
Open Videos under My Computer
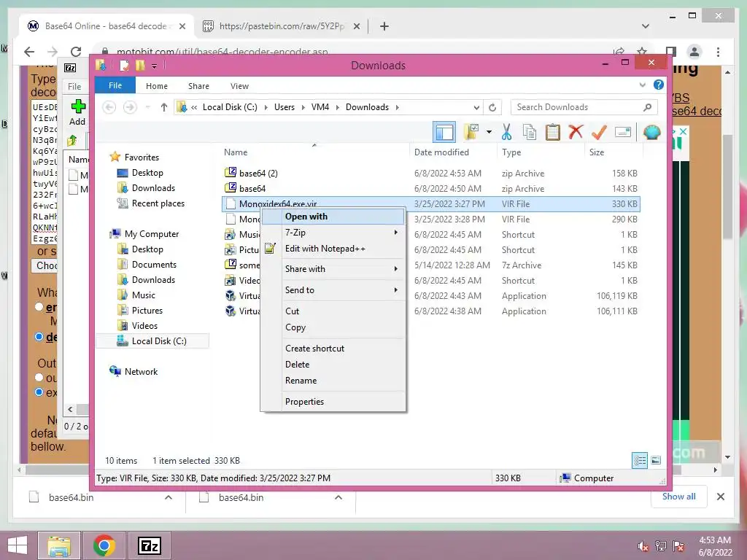click(x=144, y=325)
